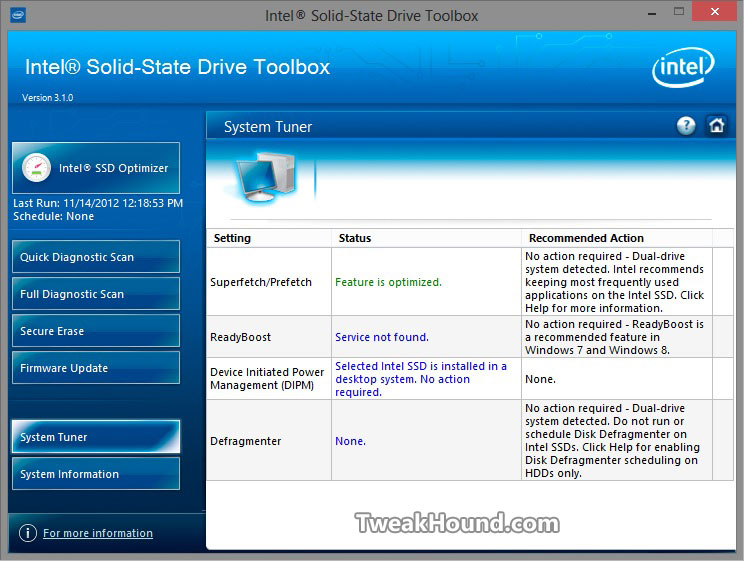Minimize the Toolbox window
This screenshot has width=744, height=561.
point(652,13)
